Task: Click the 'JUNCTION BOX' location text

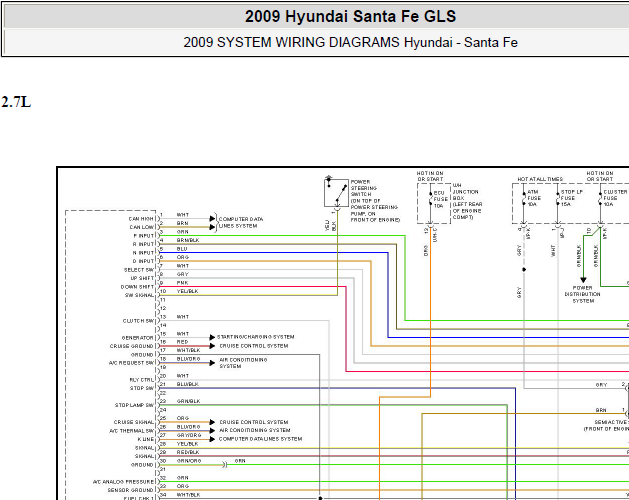Action: click(x=465, y=195)
